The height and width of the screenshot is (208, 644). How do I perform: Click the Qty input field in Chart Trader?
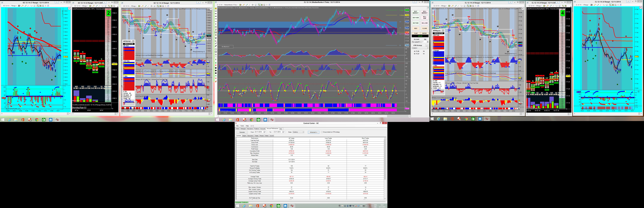pyautogui.click(x=425, y=42)
